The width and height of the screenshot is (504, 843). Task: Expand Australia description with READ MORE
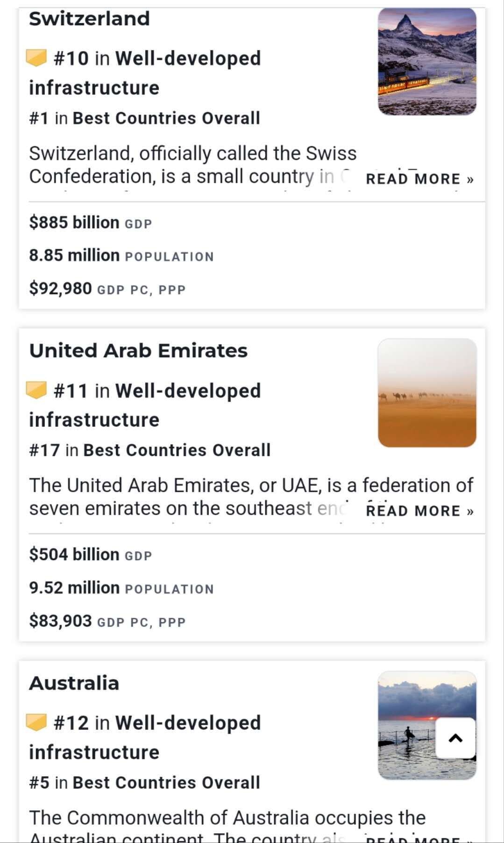tap(419, 839)
